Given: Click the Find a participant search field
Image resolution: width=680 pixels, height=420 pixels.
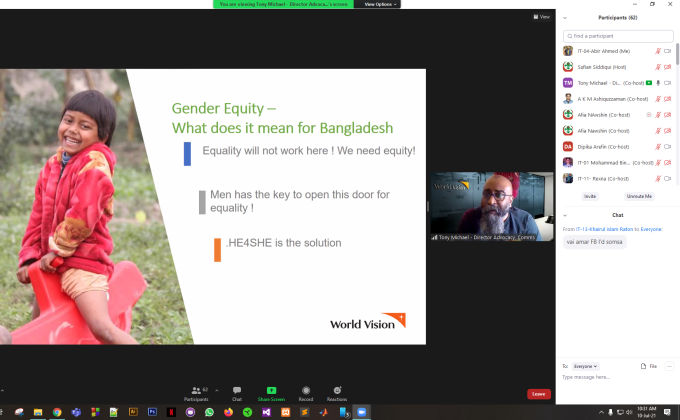Looking at the screenshot, I should click(x=618, y=36).
